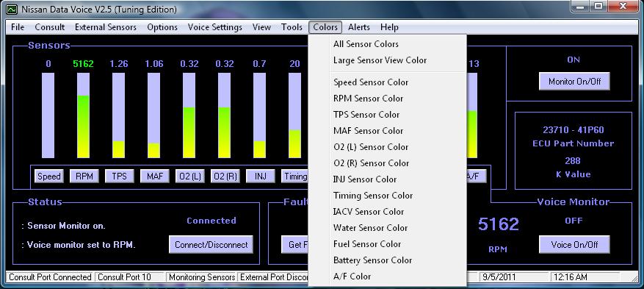Viewport: 644px width, 289px height.
Task: Click the 1.26 TPS value
Action: pos(119,64)
